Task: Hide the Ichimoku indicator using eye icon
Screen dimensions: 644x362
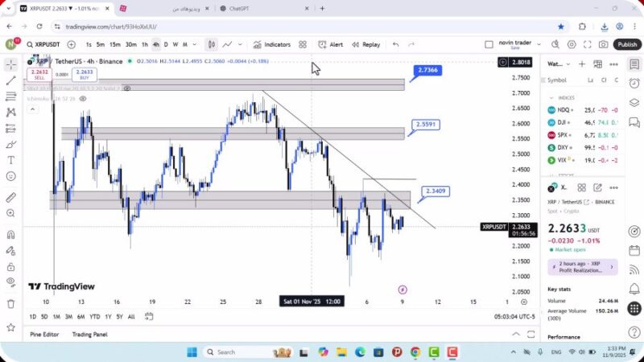Action: pyautogui.click(x=83, y=99)
